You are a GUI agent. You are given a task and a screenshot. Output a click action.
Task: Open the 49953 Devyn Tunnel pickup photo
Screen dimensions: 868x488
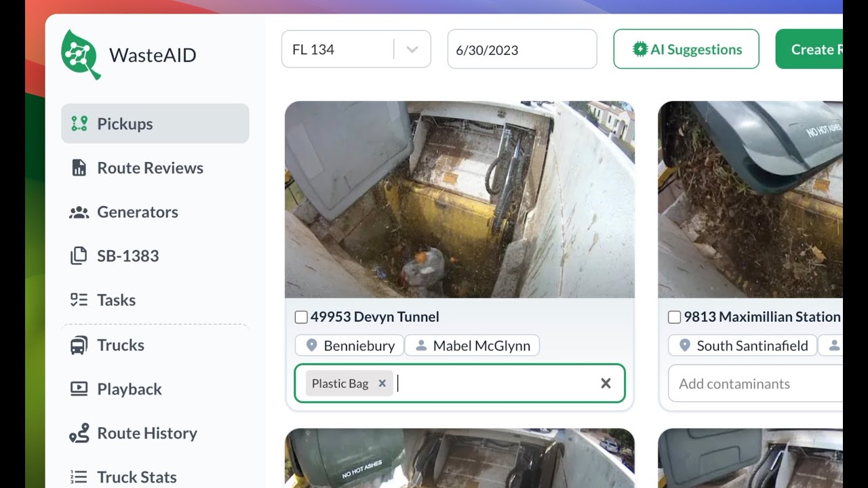460,199
